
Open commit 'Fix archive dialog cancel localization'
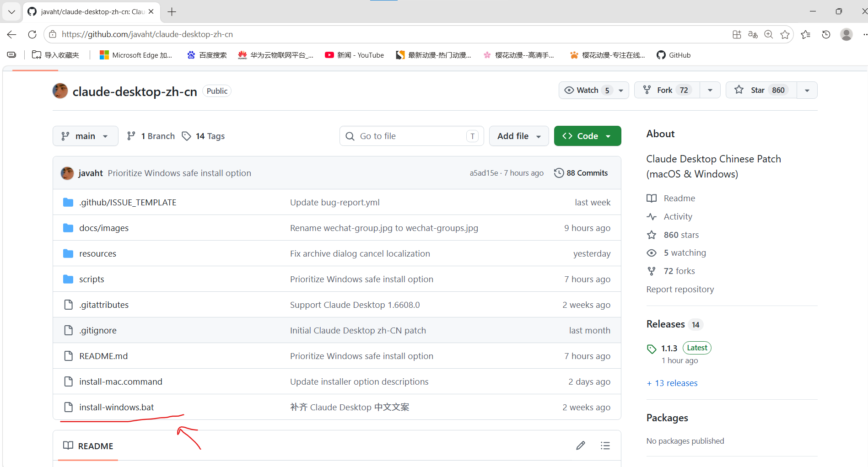pyautogui.click(x=360, y=253)
